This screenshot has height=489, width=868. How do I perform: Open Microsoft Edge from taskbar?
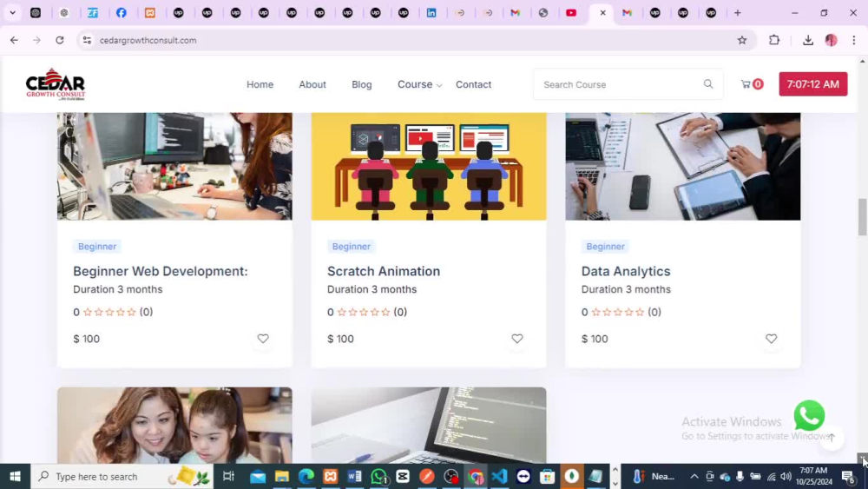(x=306, y=476)
